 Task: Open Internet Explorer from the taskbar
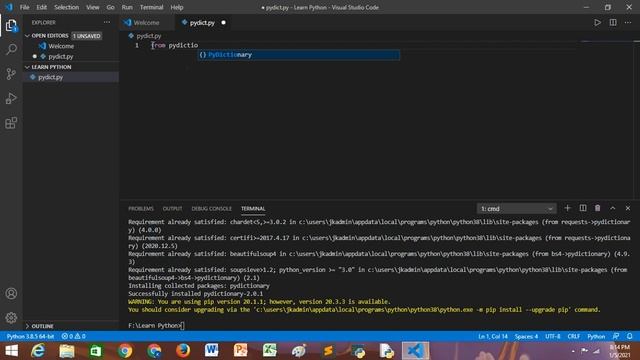pos(38,351)
